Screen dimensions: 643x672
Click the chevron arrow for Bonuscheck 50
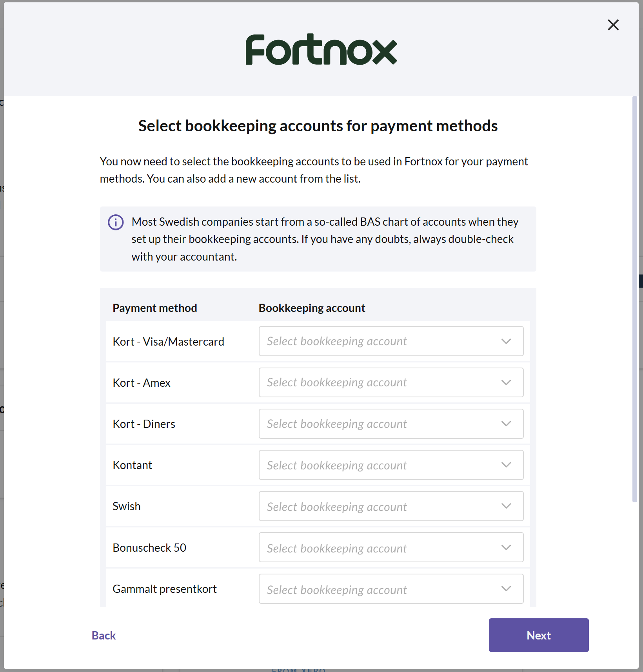pos(506,547)
